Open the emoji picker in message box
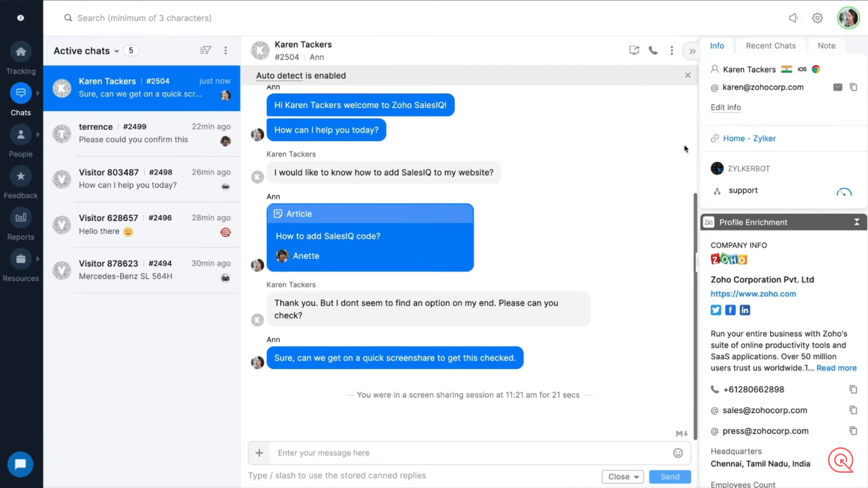The height and width of the screenshot is (488, 868). click(x=678, y=453)
